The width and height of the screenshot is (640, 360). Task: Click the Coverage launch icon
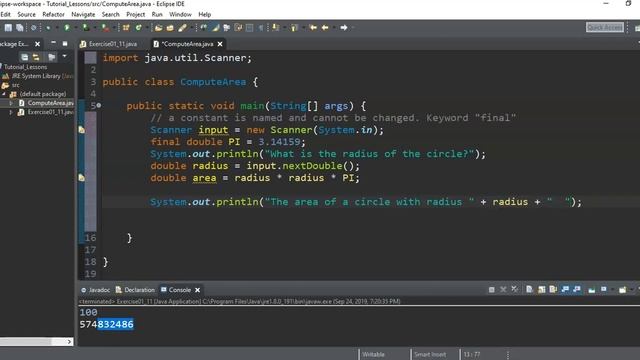pos(86,27)
